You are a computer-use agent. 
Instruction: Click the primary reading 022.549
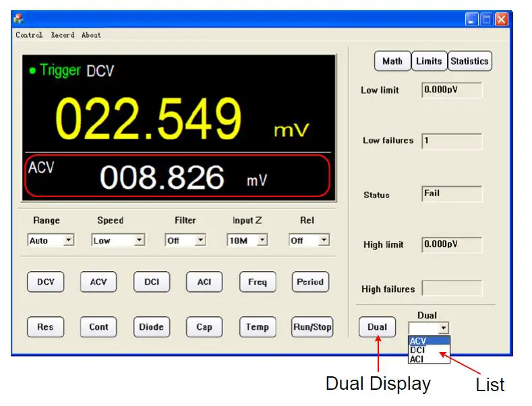[148, 119]
